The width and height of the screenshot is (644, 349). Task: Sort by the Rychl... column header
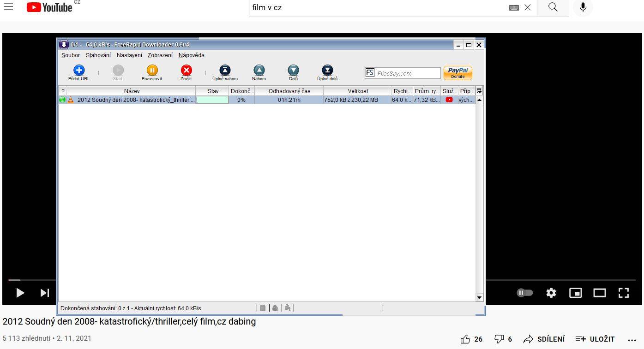(x=402, y=91)
